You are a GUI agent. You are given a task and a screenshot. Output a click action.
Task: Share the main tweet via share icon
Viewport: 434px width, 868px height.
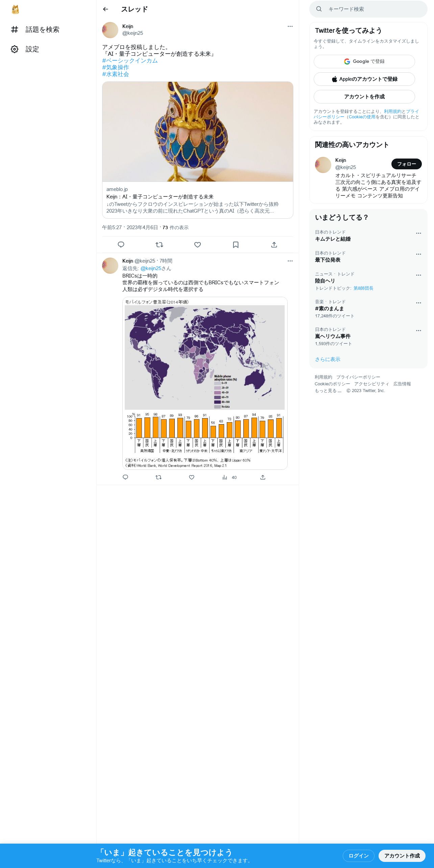pos(274,245)
